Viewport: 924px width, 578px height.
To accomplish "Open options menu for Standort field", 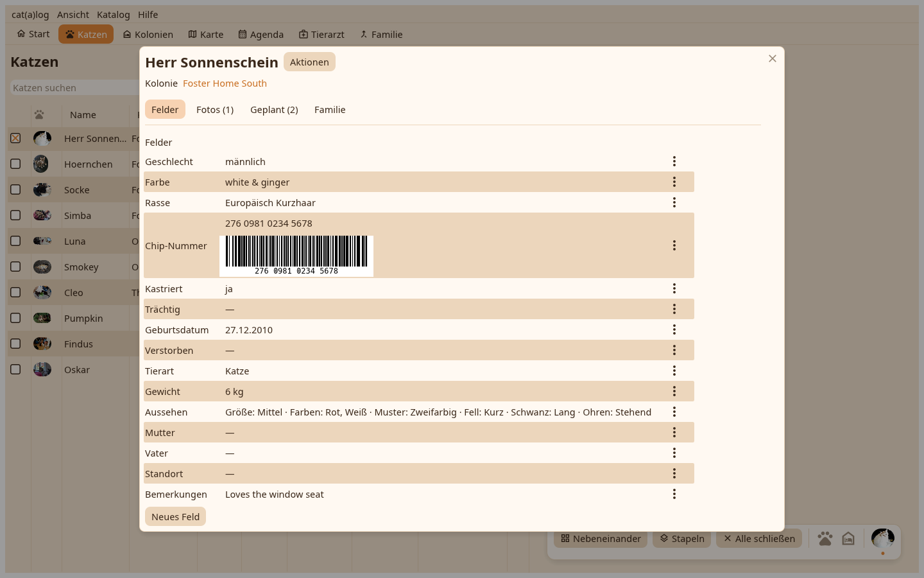I will coord(674,473).
